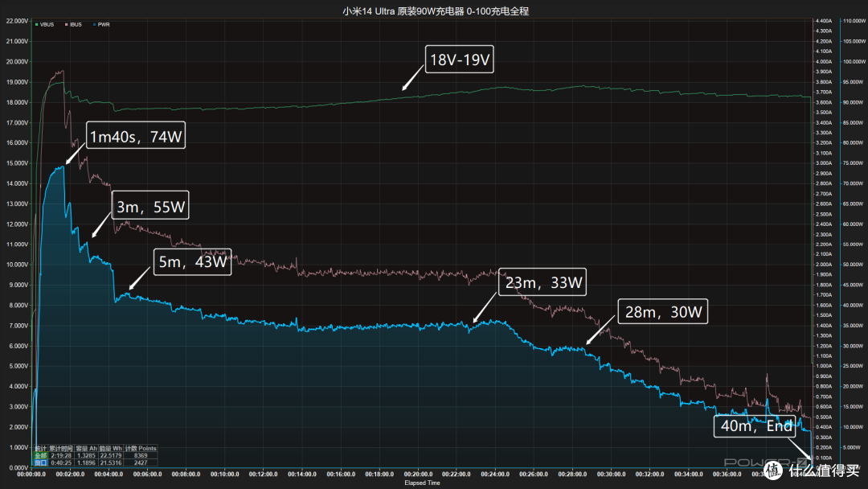
Task: Click the 18.000V voltage axis label
Action: pyautogui.click(x=17, y=102)
